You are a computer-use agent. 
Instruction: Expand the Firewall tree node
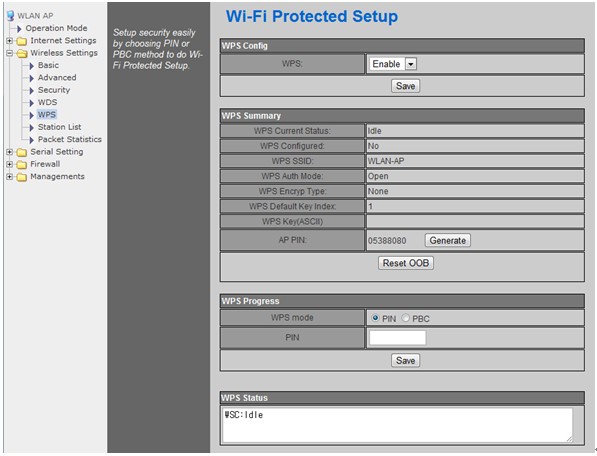point(10,164)
